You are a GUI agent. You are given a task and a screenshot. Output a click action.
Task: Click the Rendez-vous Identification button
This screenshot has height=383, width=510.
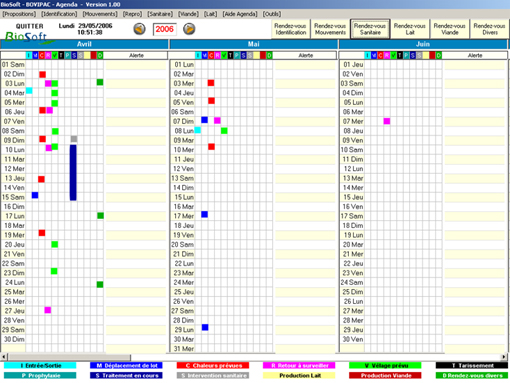(x=290, y=29)
